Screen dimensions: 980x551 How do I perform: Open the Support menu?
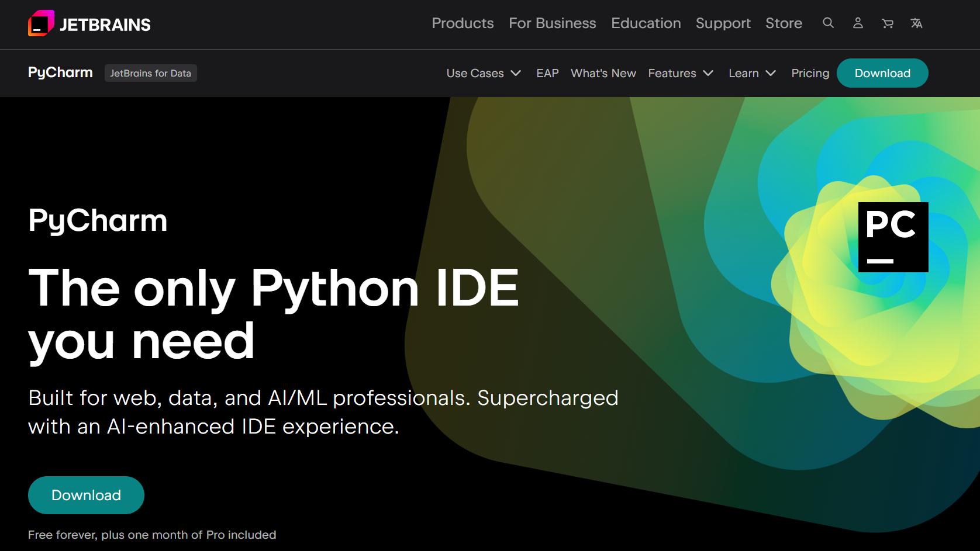tap(723, 23)
